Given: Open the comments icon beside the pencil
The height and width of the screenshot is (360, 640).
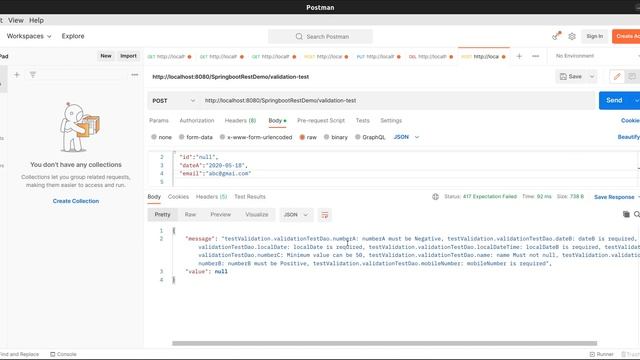Looking at the screenshot, I should 632,76.
